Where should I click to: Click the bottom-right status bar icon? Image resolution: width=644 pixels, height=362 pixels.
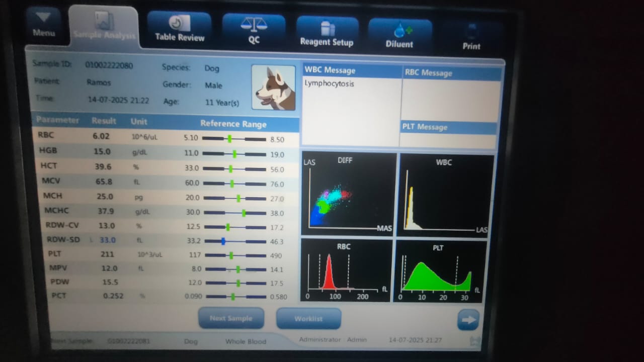474,341
